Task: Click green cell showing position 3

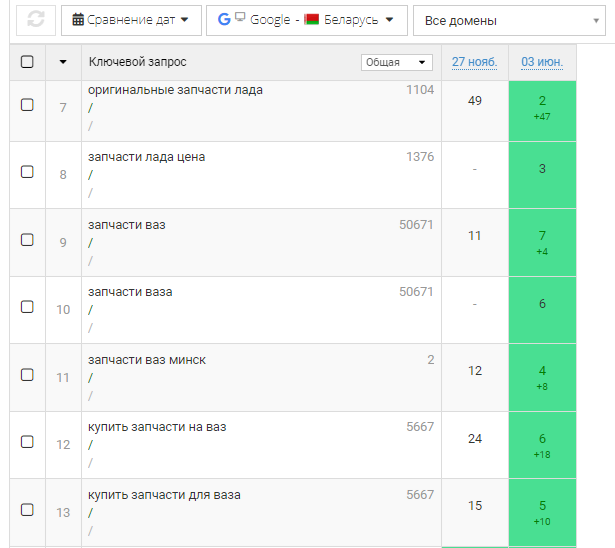Action: [x=542, y=175]
